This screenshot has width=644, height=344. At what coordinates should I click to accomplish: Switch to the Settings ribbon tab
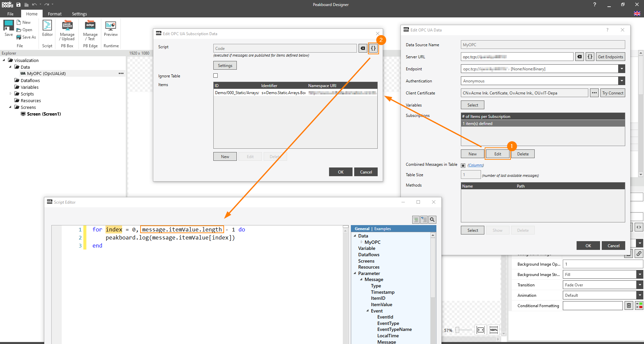(x=79, y=14)
